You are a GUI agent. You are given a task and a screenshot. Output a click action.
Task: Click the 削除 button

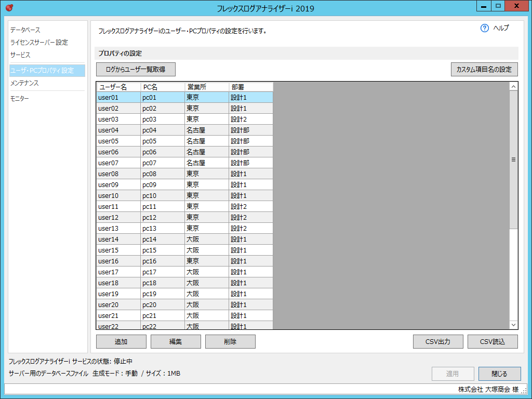tap(230, 342)
